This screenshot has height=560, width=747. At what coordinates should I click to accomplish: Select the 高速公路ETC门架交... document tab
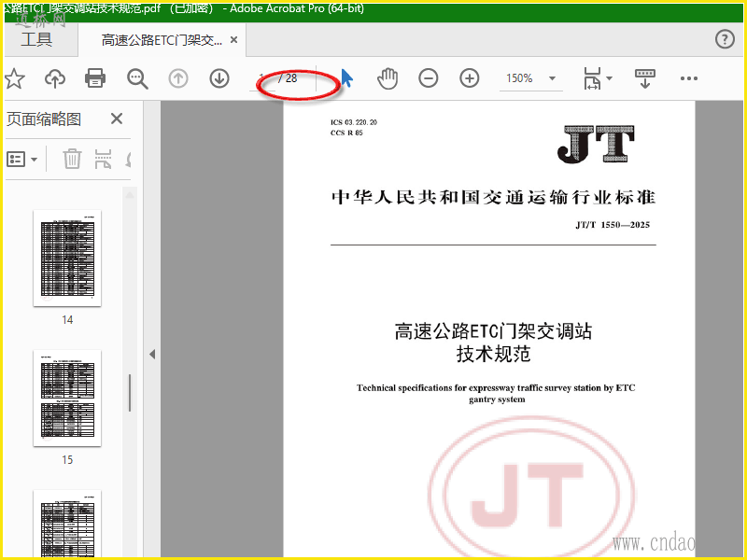tap(162, 40)
